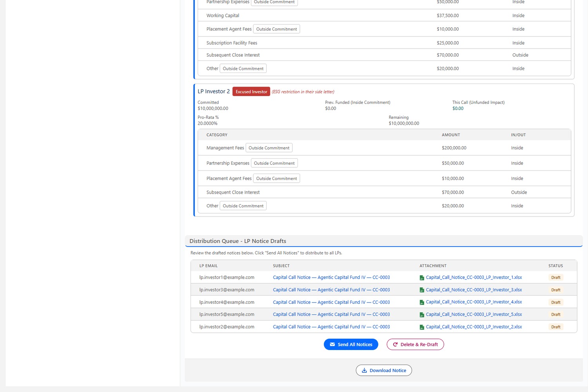588x392 pixels.
Task: Open Capital_Call_Notice_CC-0003_LP_Investor_5.xlsx attachment
Action: 474,314
